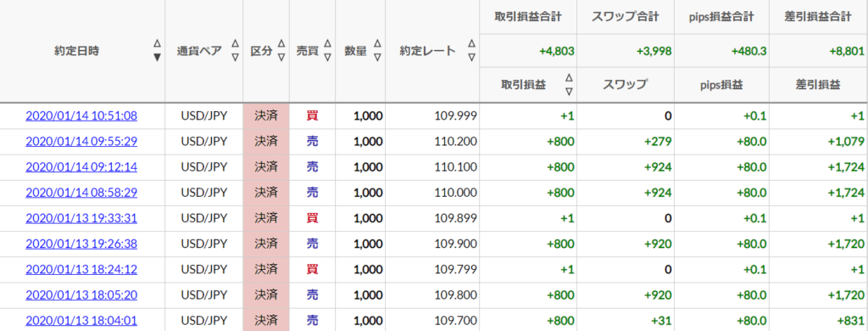Image resolution: width=868 pixels, height=331 pixels.
Task: Click the 差引損益 sub-column header
Action: pyautogui.click(x=818, y=85)
